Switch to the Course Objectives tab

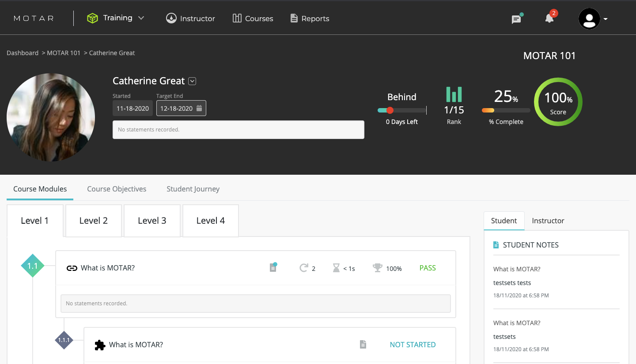(117, 189)
